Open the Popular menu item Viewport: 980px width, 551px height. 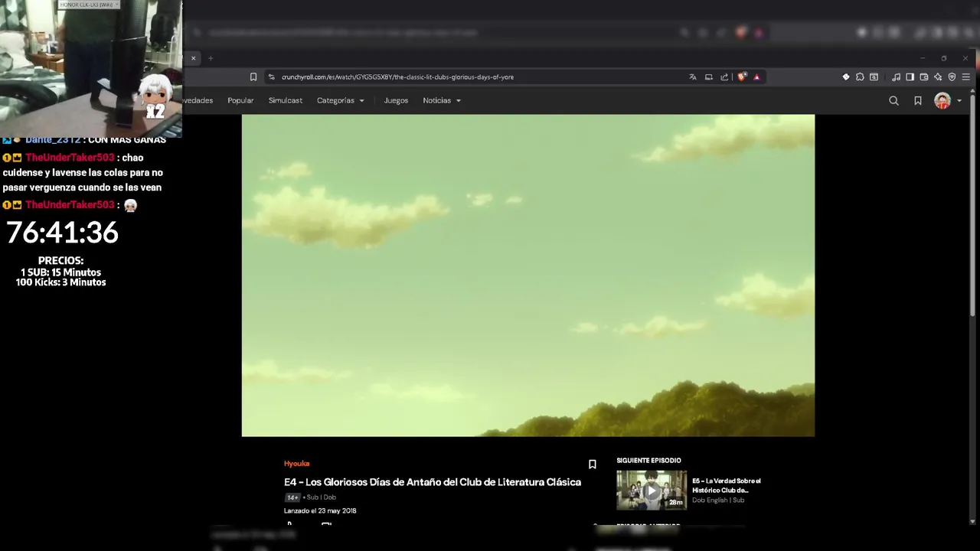pos(240,100)
